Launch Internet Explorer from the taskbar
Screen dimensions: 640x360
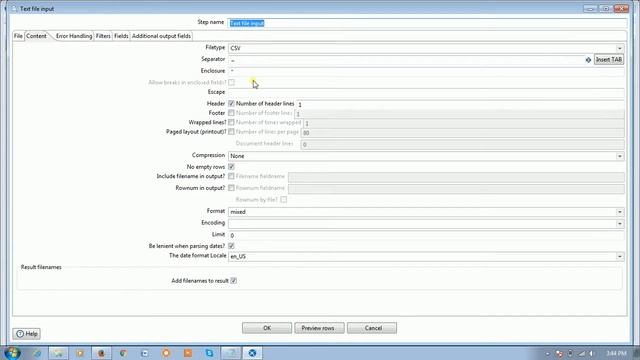[x=37, y=353]
